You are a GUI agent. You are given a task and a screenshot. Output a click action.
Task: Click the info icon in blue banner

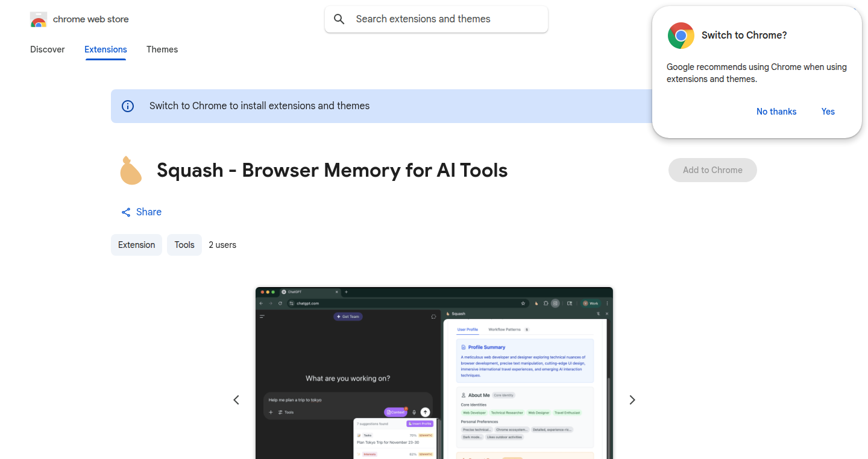[x=128, y=106]
